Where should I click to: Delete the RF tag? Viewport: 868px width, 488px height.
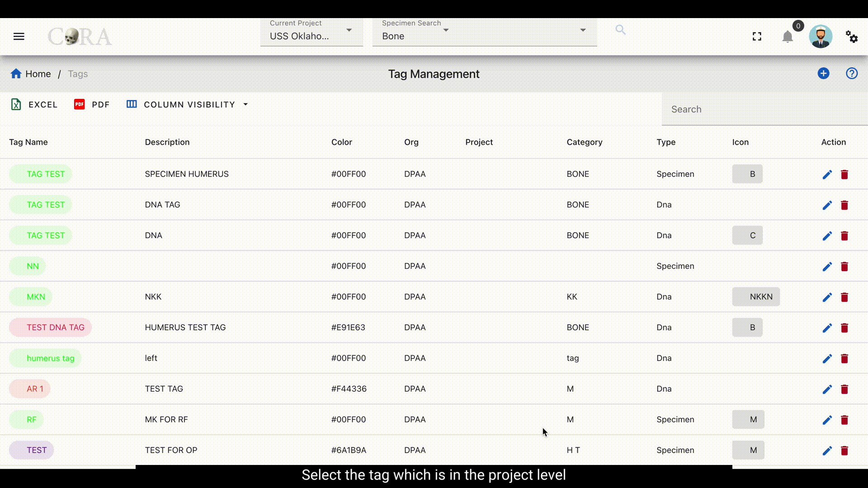click(x=844, y=420)
